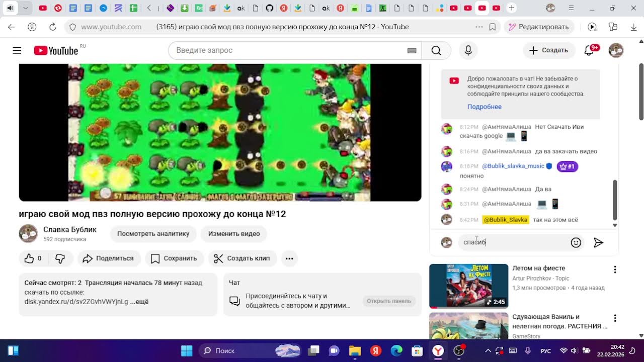Viewport: 644px width, 362px height.
Task: Open the Windows Start menu
Action: (187, 350)
